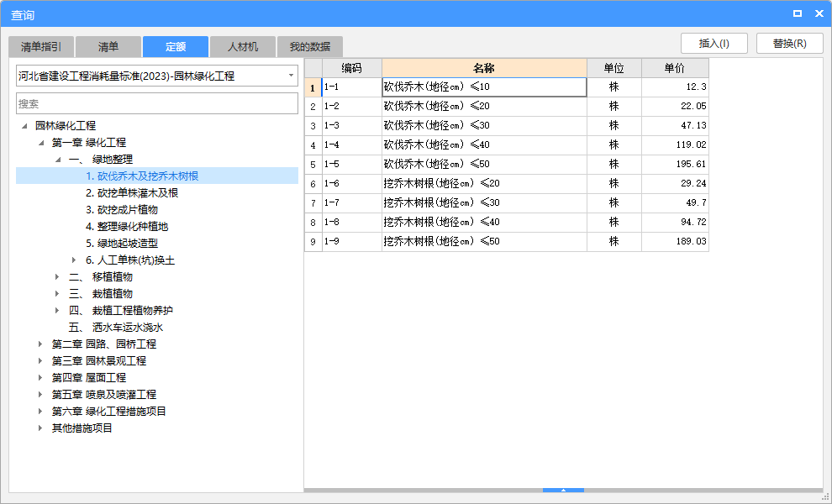Screen dimensions: 832x504
Task: Click the 单价 column header
Action: tap(675, 68)
